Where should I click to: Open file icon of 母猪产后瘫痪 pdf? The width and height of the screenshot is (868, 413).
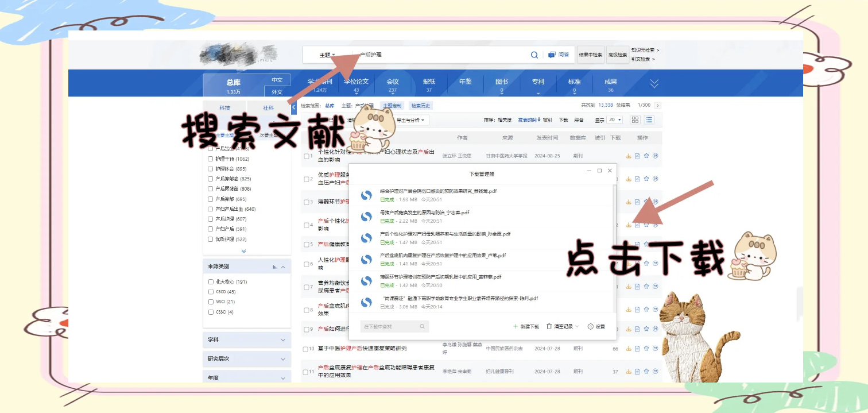point(366,217)
